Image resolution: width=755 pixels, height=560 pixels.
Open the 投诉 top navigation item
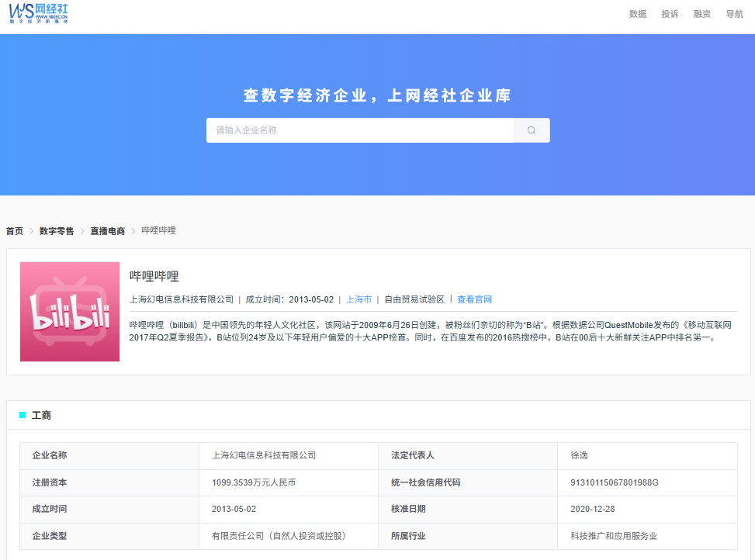[x=670, y=14]
